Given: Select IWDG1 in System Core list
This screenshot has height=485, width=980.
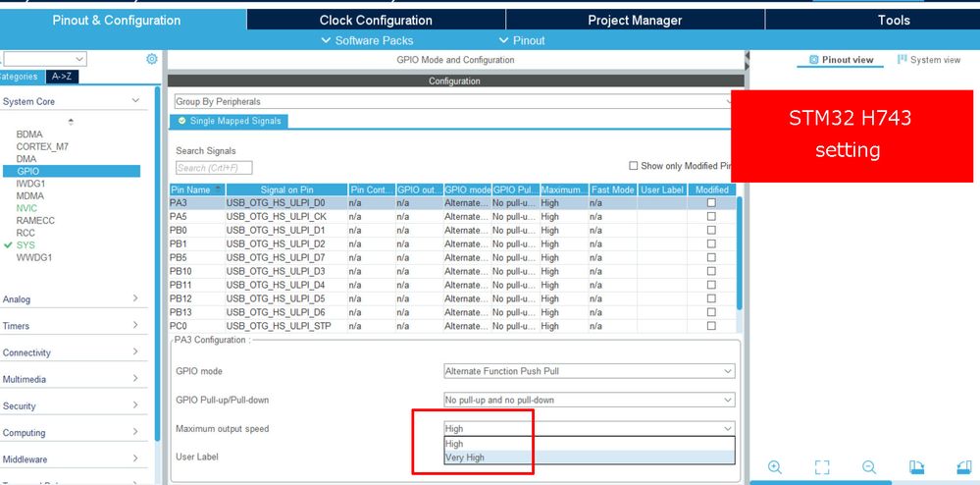Looking at the screenshot, I should click(30, 184).
